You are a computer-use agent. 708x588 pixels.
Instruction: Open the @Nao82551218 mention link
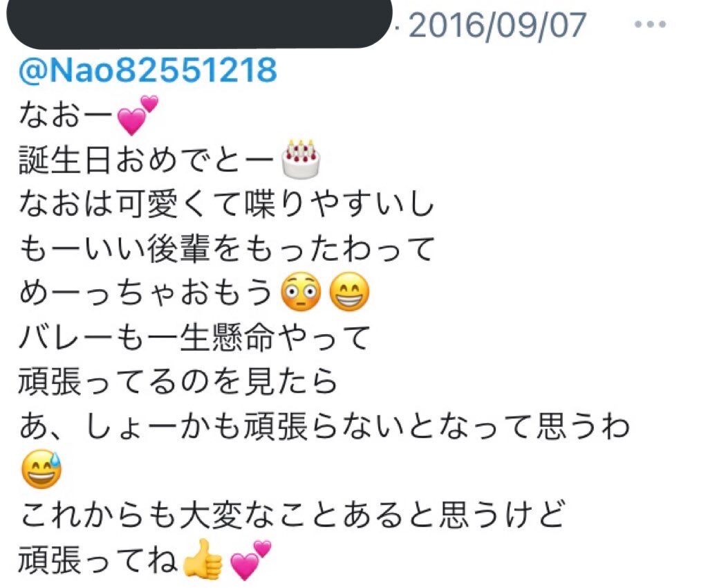[148, 70]
